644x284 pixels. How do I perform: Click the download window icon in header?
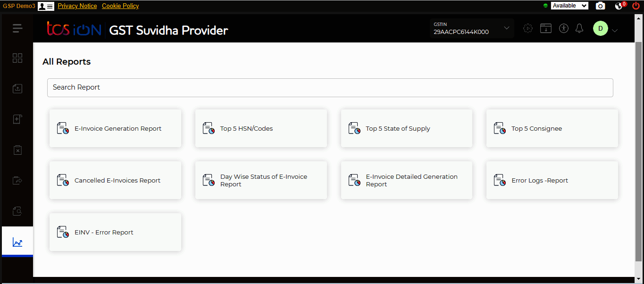pyautogui.click(x=546, y=28)
